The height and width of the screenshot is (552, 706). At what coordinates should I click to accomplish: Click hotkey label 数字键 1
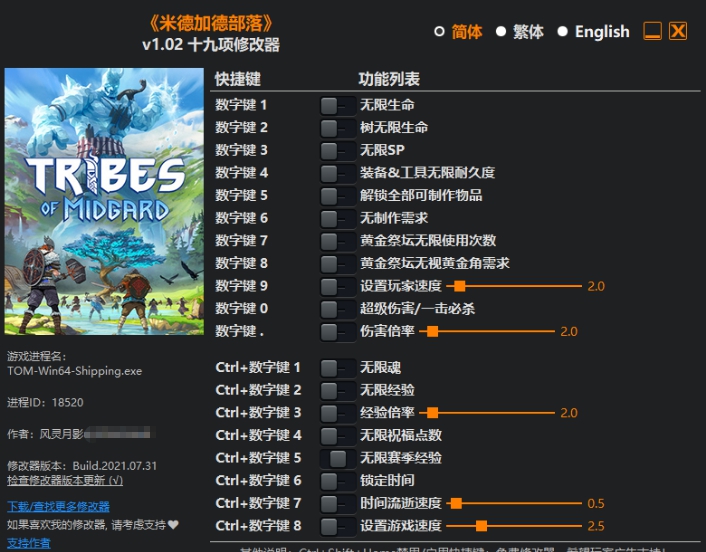coord(241,105)
